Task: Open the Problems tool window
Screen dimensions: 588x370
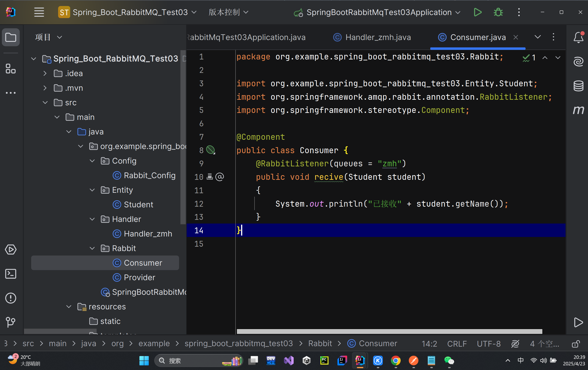Action: tap(11, 298)
